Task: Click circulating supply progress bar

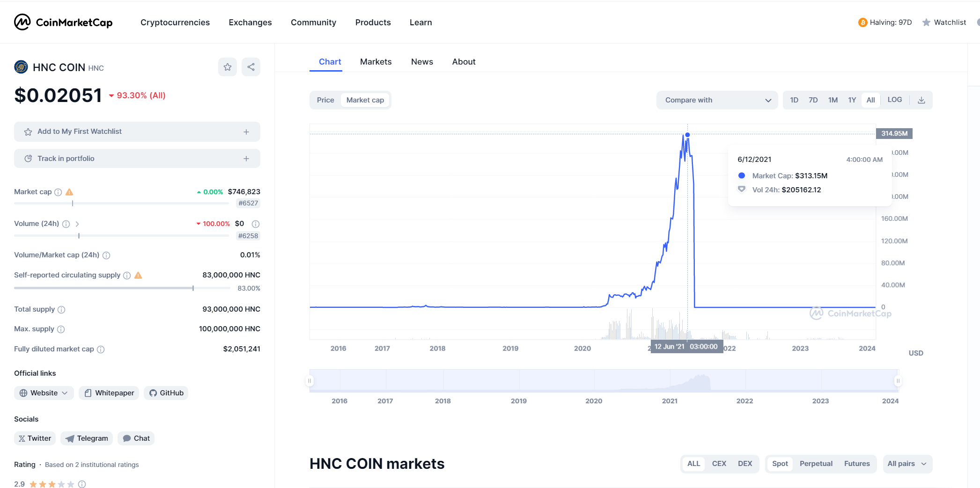Action: tap(122, 288)
